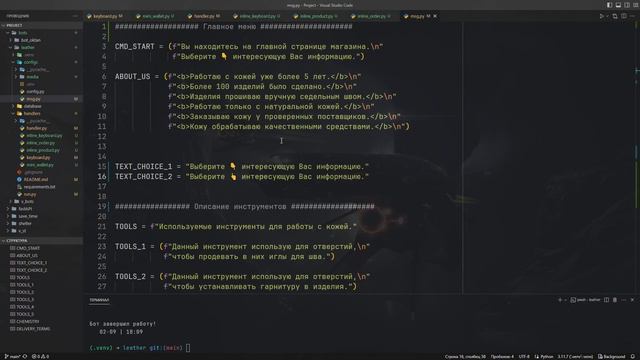Change the UTF-8 encoding status item

tap(524, 357)
